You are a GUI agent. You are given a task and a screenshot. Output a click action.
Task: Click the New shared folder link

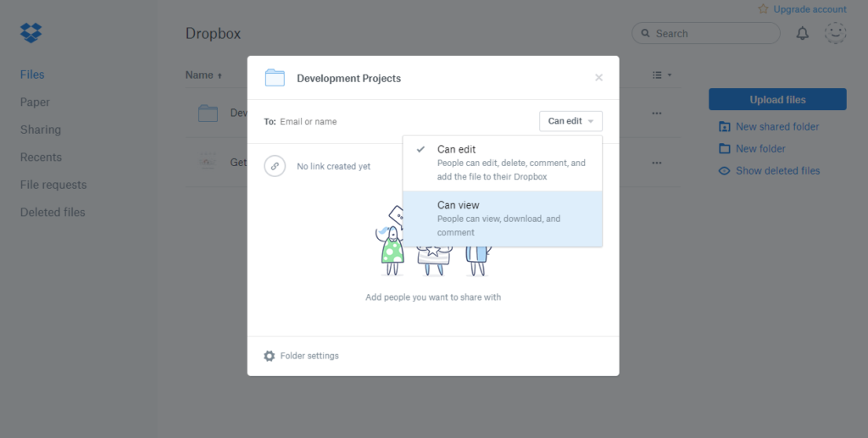point(777,126)
